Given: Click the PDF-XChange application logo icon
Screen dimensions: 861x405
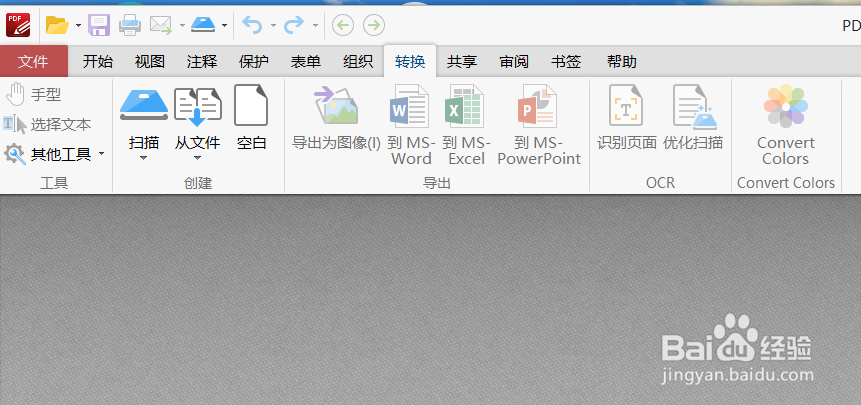Looking at the screenshot, I should coord(18,25).
